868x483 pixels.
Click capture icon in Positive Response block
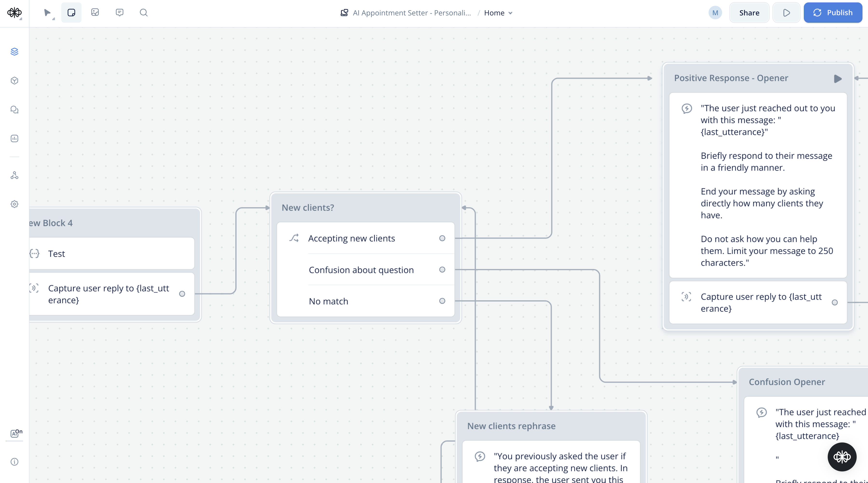tap(686, 297)
